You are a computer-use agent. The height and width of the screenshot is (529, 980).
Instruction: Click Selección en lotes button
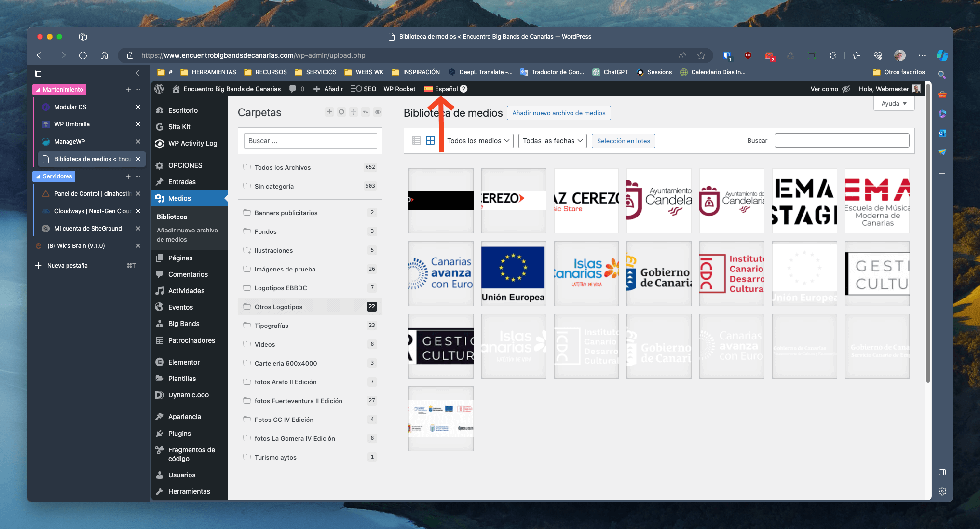pyautogui.click(x=623, y=141)
